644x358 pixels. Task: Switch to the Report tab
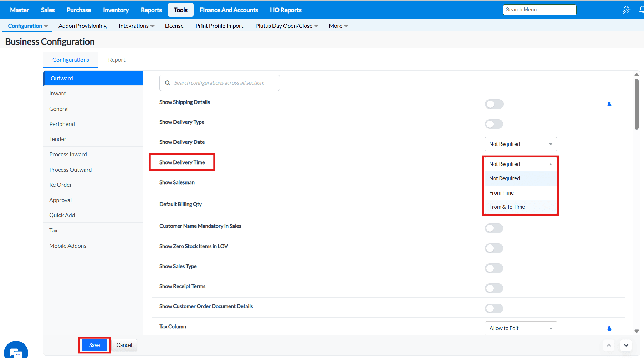[117, 60]
